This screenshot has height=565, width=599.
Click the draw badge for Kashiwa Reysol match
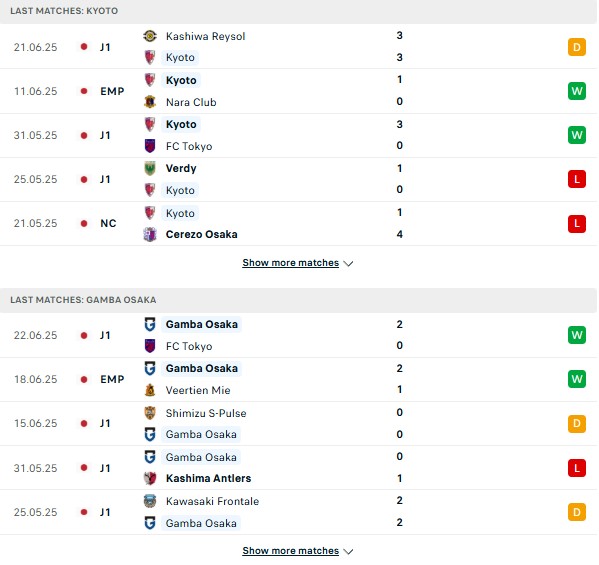click(577, 47)
